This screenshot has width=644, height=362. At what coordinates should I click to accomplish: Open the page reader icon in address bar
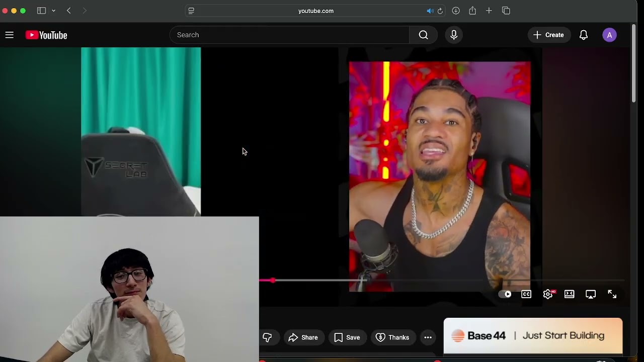[x=191, y=11]
